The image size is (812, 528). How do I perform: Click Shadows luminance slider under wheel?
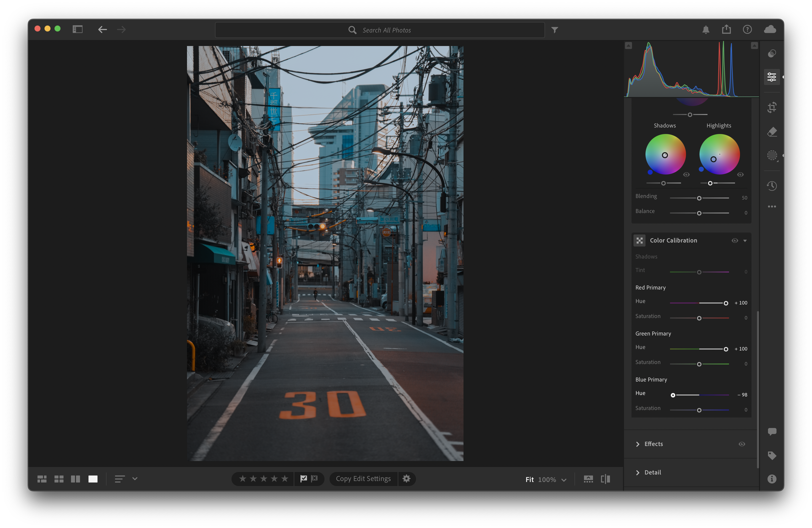663,183
